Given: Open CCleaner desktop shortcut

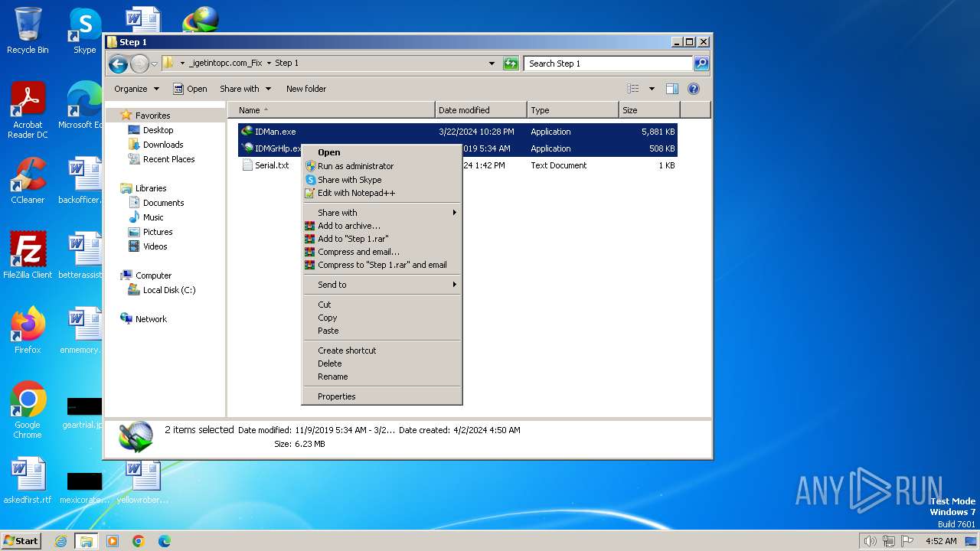Looking at the screenshot, I should pos(28,181).
